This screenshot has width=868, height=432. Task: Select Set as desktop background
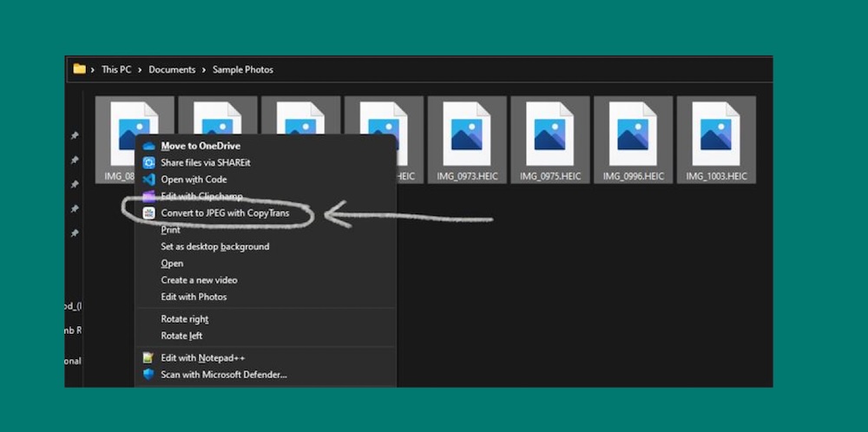pos(214,246)
